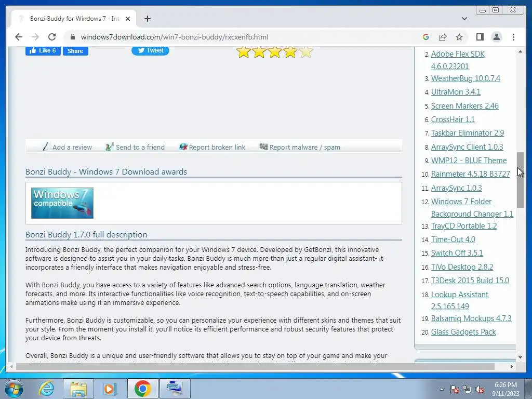Open the Windows Start menu

(14, 389)
